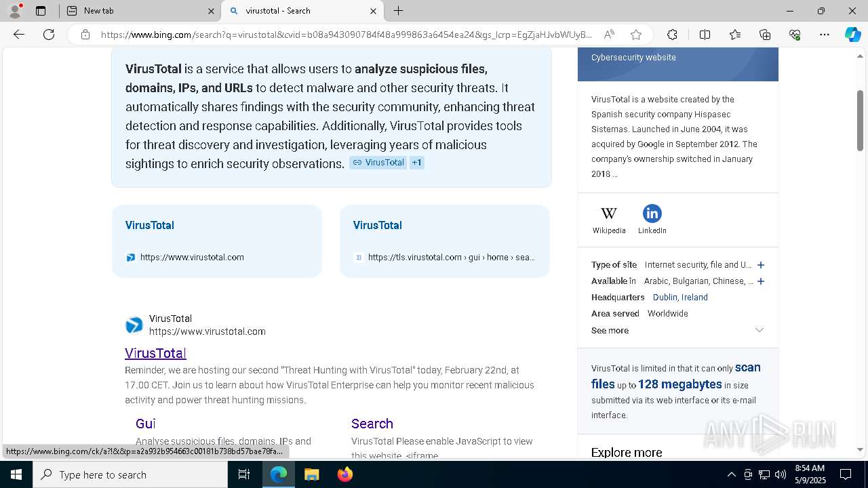This screenshot has width=868, height=488.
Task: Launch Copilot sidebar icon
Action: [x=852, y=35]
